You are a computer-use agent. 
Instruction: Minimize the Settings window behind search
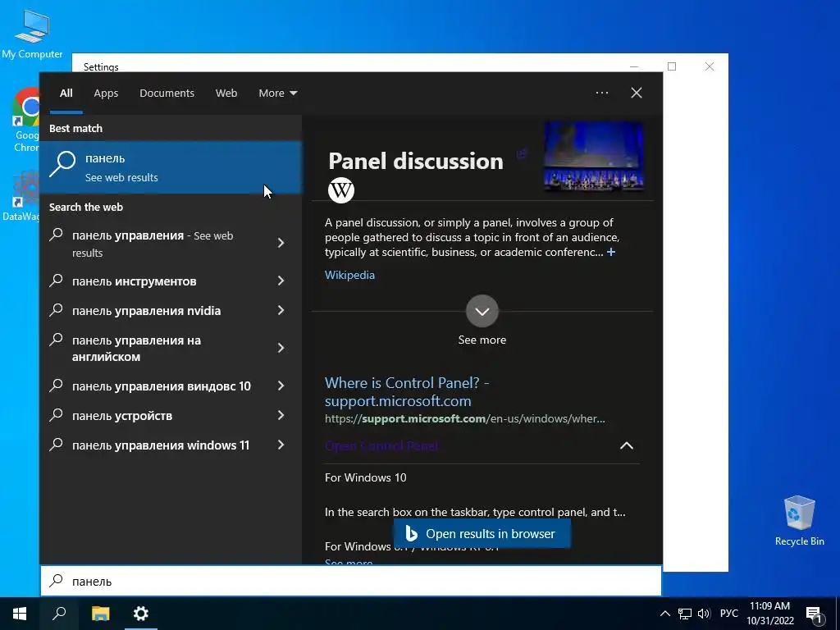[634, 66]
